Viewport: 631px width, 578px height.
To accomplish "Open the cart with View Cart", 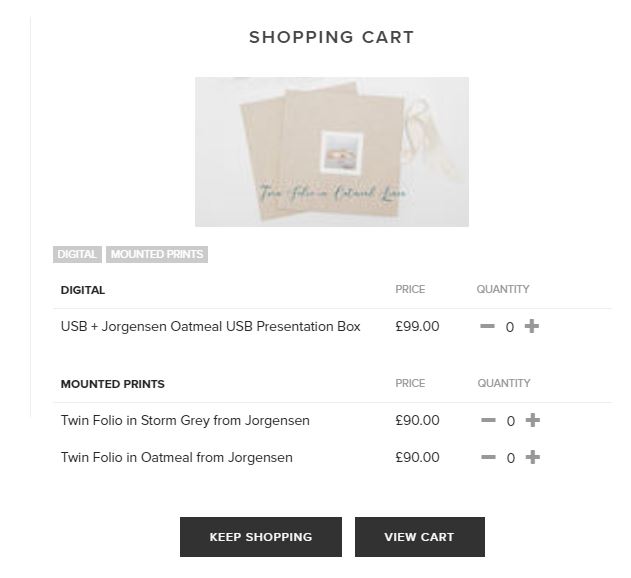I will click(419, 537).
